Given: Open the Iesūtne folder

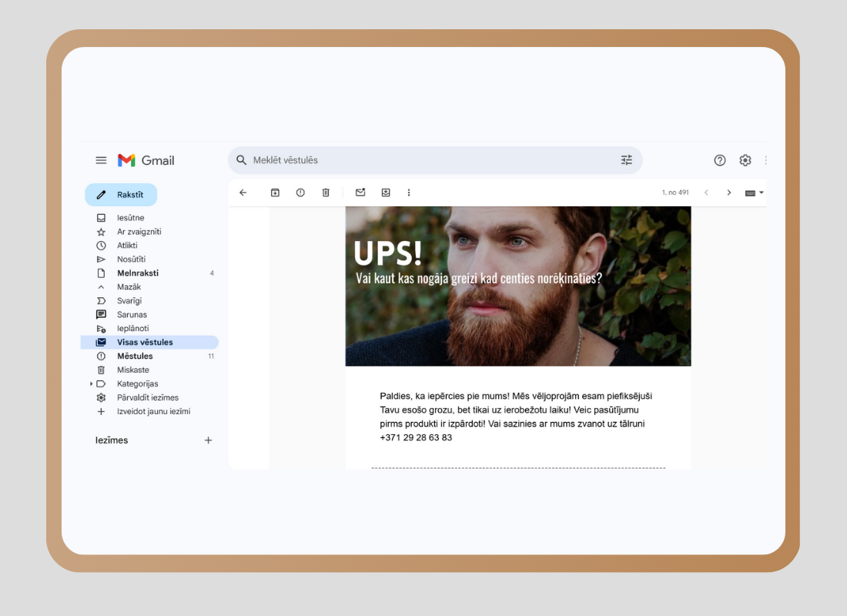Looking at the screenshot, I should click(130, 218).
